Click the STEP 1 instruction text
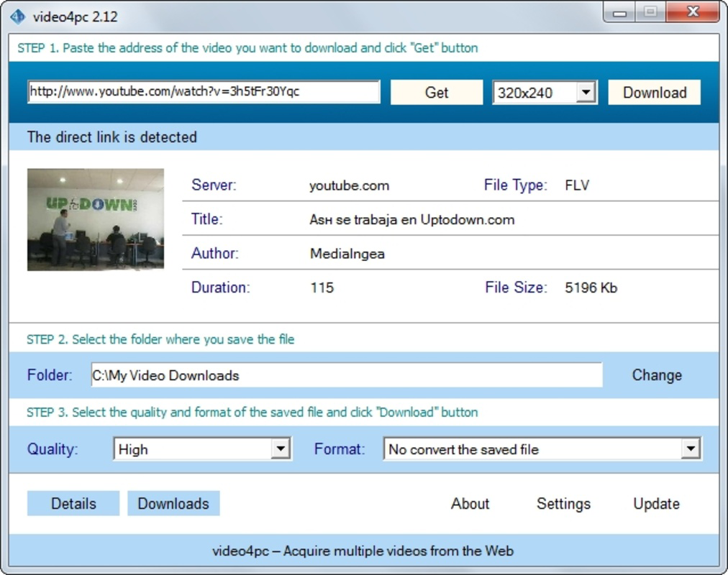 coord(247,47)
